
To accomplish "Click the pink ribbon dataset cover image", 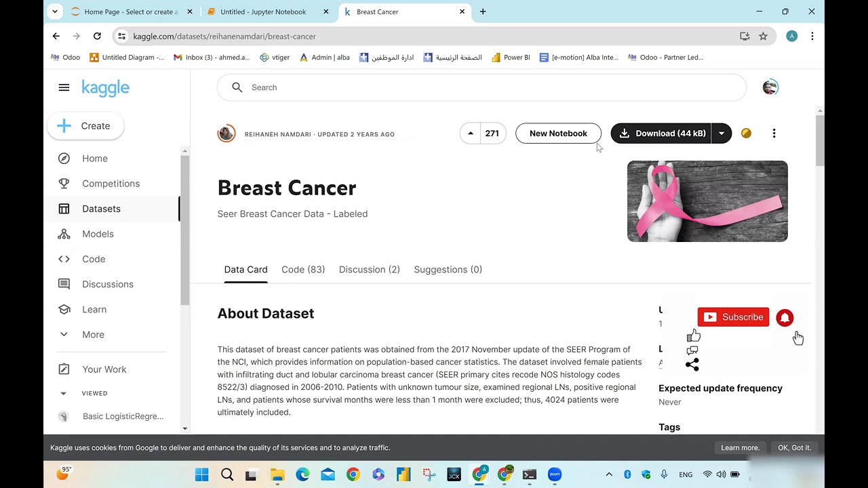I will tap(707, 201).
